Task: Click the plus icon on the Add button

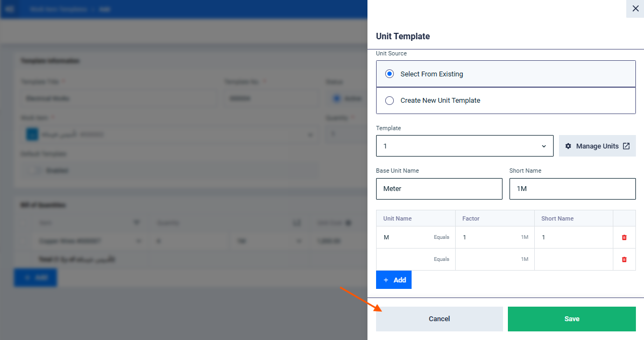Action: click(386, 280)
